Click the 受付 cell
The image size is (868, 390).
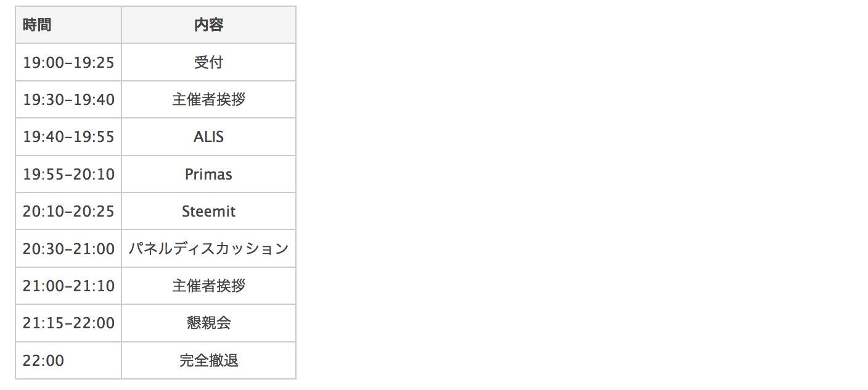(x=208, y=62)
